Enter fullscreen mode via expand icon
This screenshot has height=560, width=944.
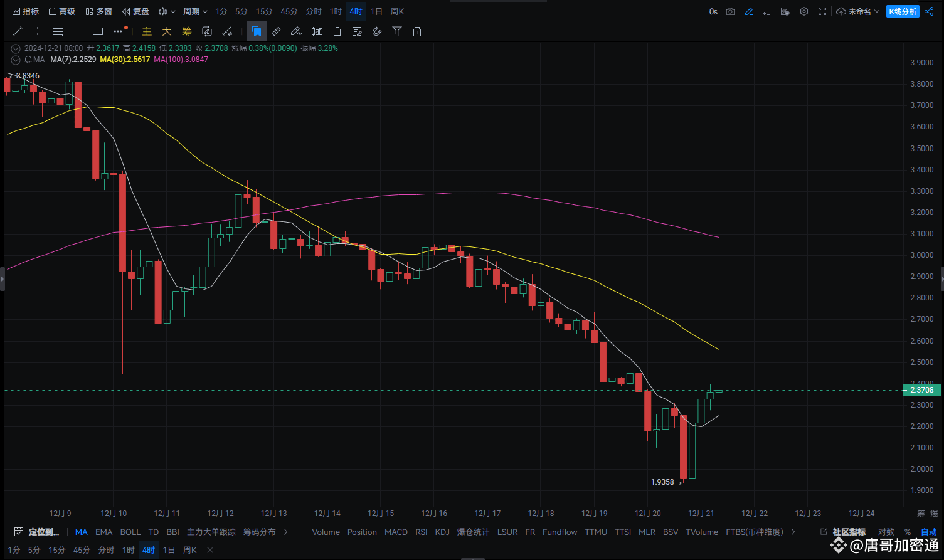(x=822, y=11)
